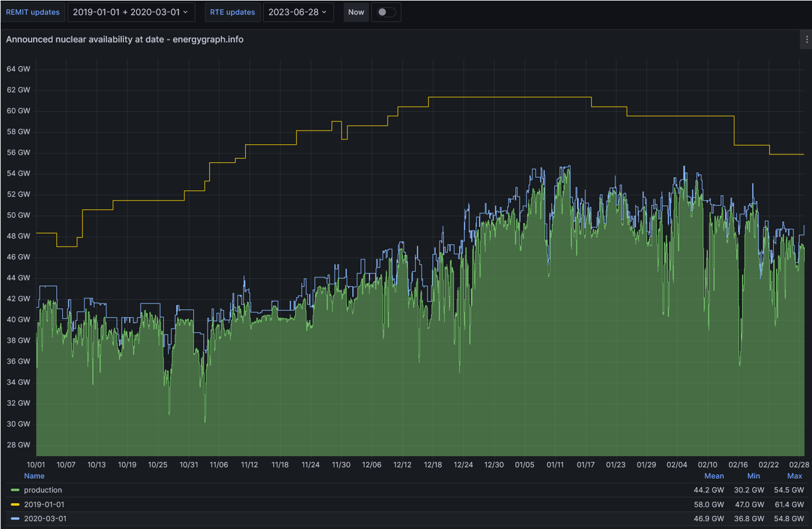
Task: Sort legend by Name column header
Action: (x=34, y=476)
